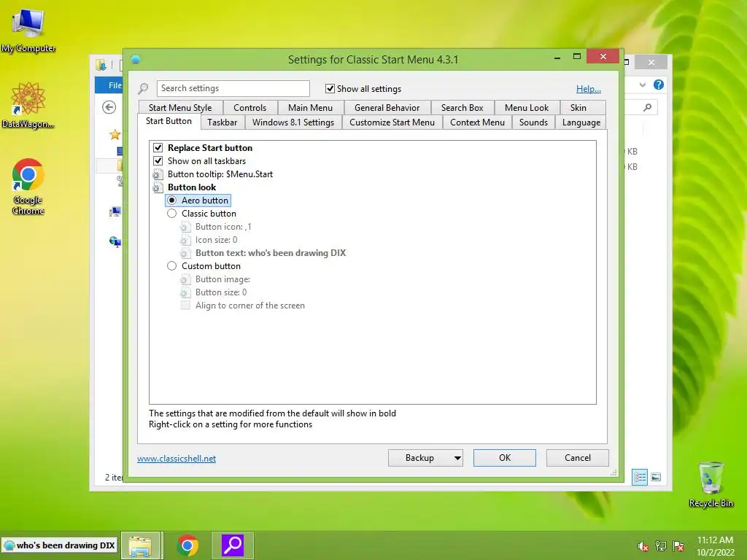Click OK to apply settings
Viewport: 747px width, 560px height.
click(505, 458)
